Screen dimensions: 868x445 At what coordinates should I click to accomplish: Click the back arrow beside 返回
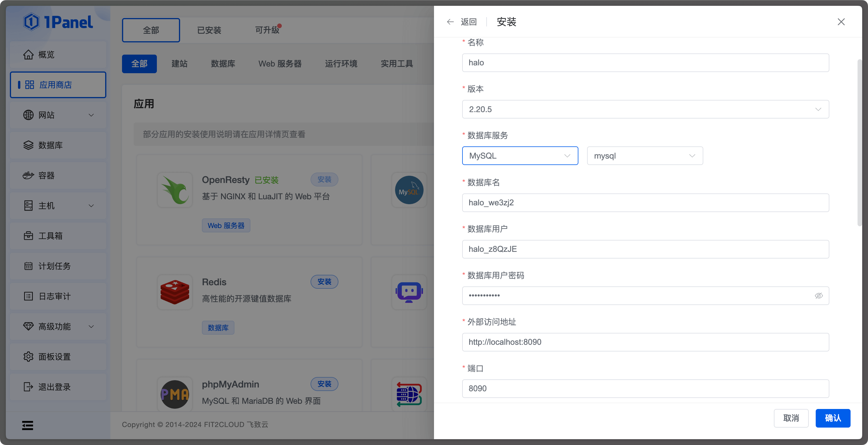point(450,21)
